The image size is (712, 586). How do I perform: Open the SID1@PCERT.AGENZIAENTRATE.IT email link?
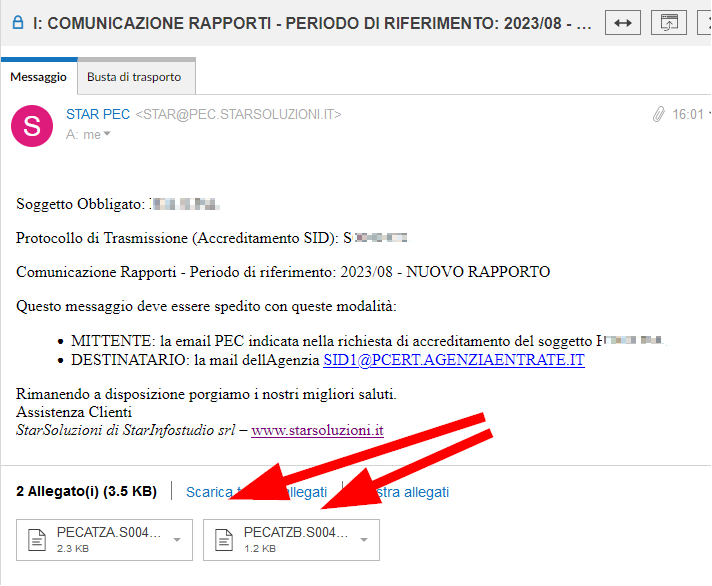[x=454, y=360]
